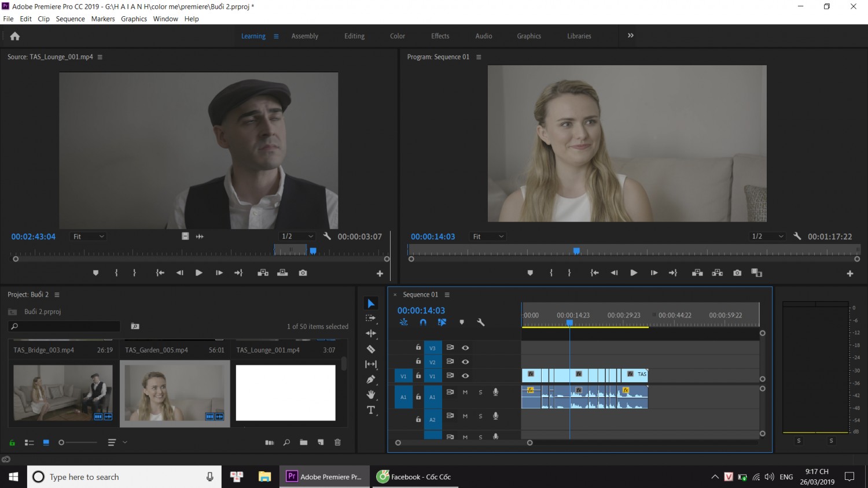Open timeline display settings wrench

[x=480, y=322]
